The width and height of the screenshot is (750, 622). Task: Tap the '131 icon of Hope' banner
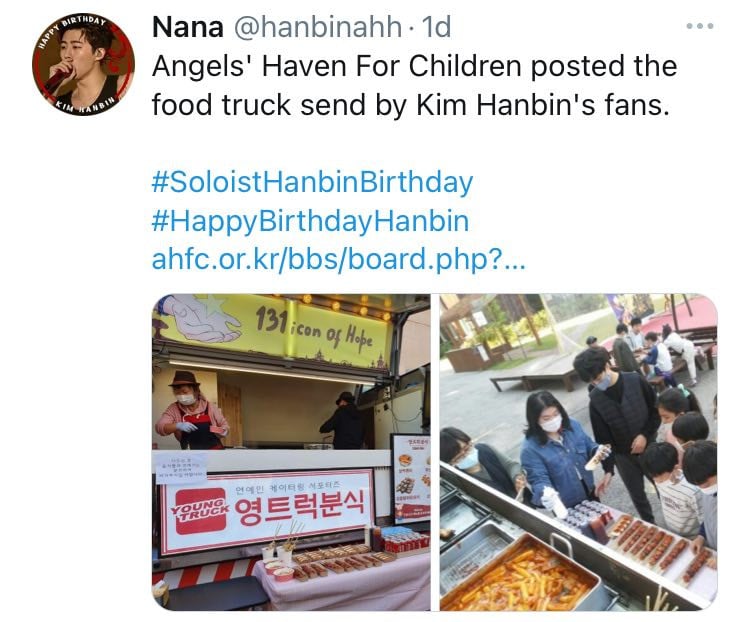[x=313, y=328]
